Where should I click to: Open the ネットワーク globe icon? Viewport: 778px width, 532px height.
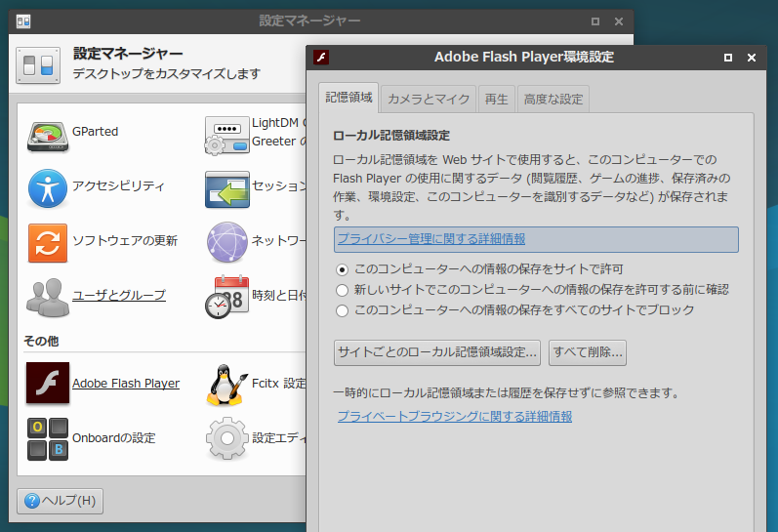(x=227, y=242)
